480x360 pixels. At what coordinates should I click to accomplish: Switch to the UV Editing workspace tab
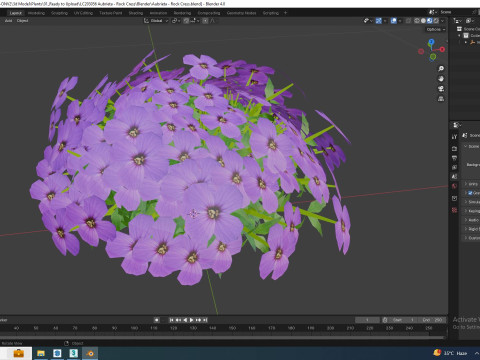pyautogui.click(x=83, y=13)
